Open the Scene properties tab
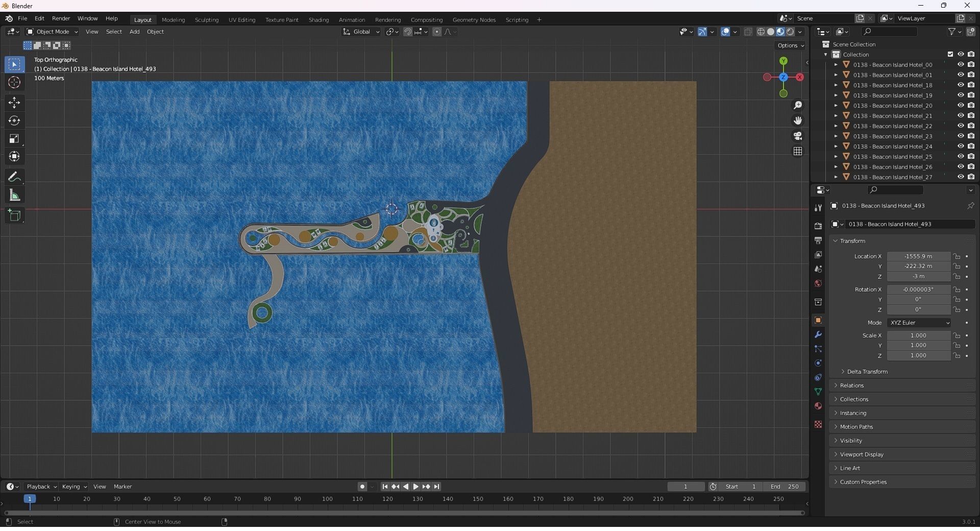This screenshot has width=980, height=531. tap(818, 269)
